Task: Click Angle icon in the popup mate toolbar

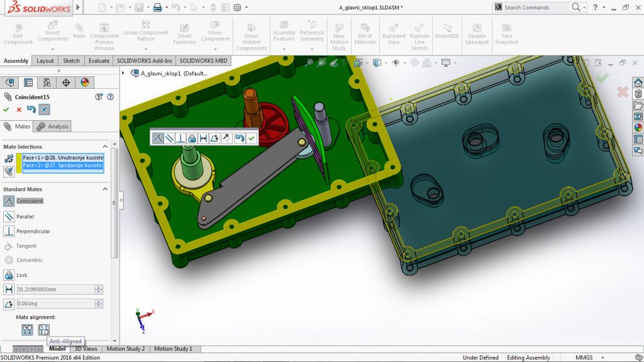Action: coord(214,139)
